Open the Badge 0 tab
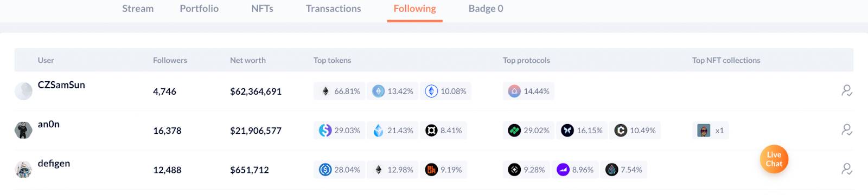868x195 pixels. click(486, 9)
